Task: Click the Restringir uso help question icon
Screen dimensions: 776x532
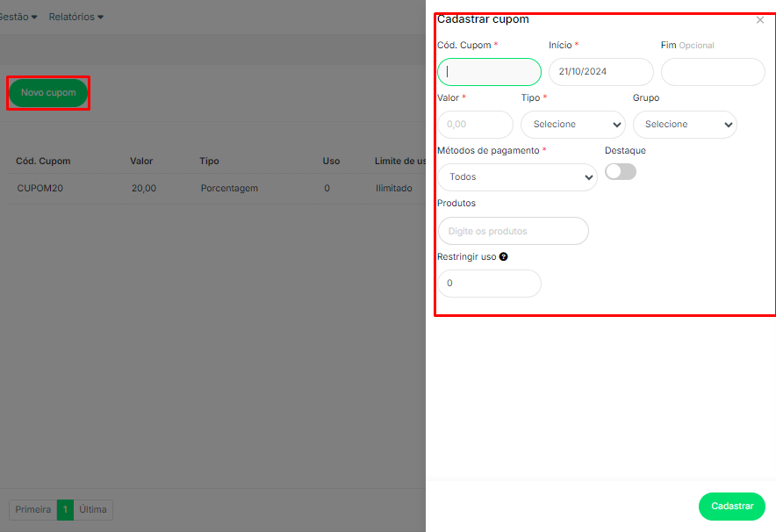Action: 504,257
